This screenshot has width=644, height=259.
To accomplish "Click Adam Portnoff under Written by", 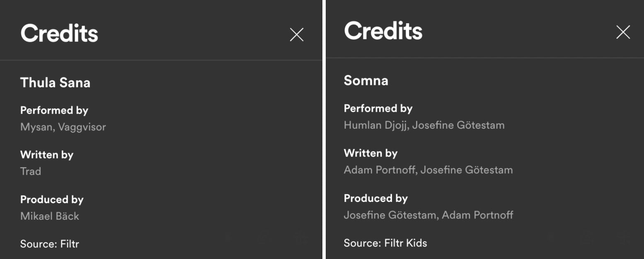I will (380, 170).
